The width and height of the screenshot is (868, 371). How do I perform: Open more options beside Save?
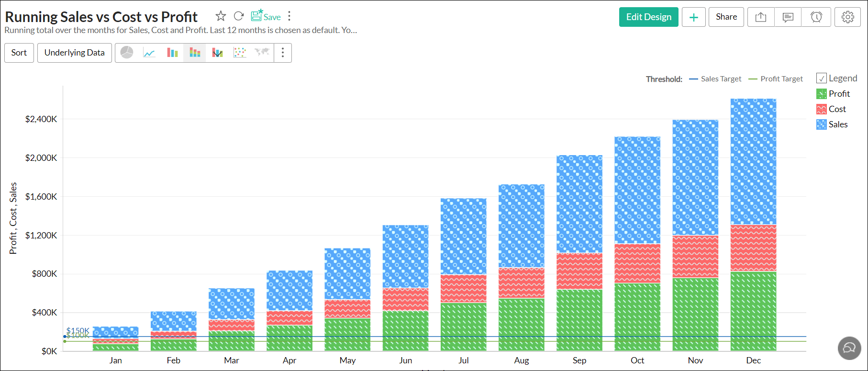click(x=289, y=16)
